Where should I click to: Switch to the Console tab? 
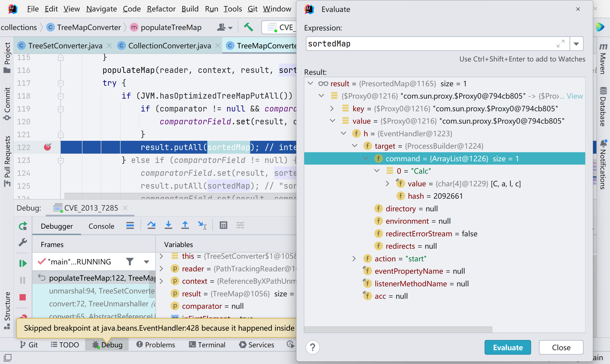[101, 226]
